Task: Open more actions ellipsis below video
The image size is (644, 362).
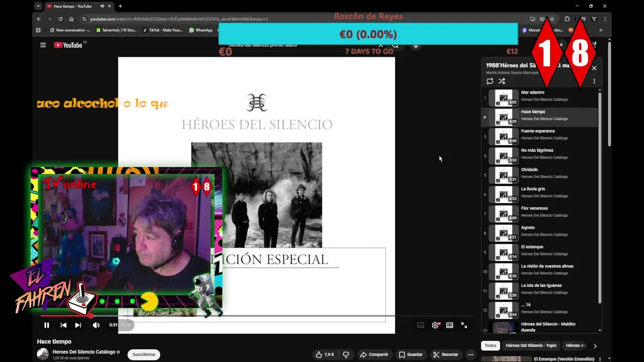Action: pos(471,354)
